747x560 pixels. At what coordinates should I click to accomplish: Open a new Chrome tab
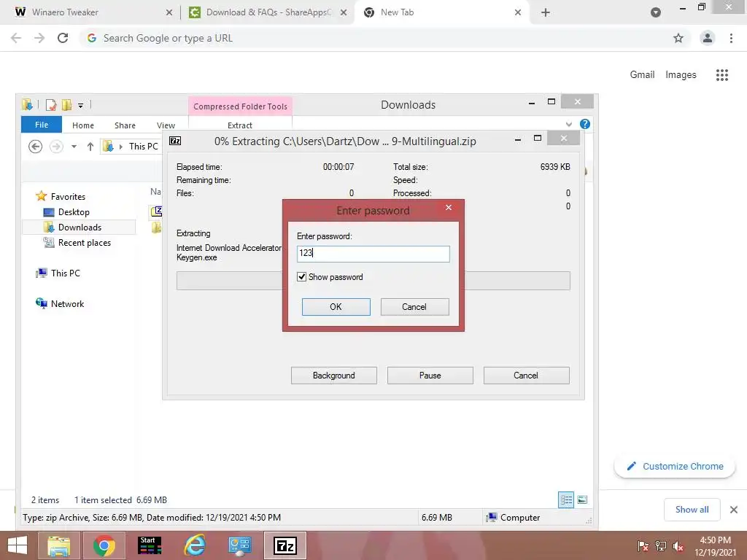(x=546, y=12)
